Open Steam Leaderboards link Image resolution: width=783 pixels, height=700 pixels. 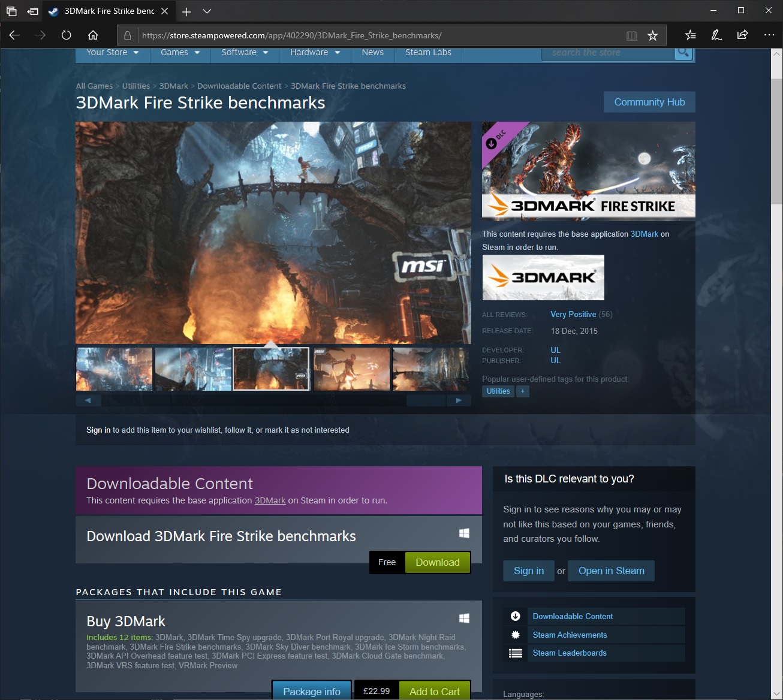tap(570, 653)
